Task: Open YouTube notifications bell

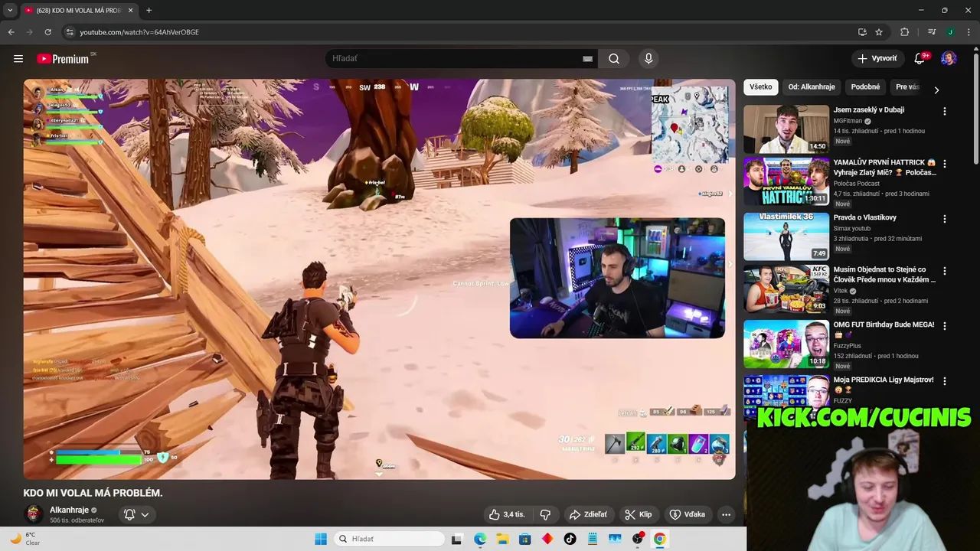Action: point(920,59)
